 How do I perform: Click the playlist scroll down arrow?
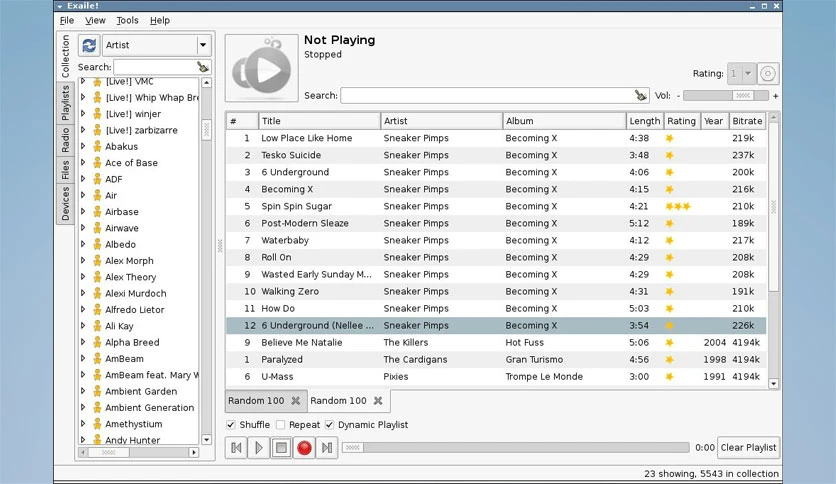click(774, 383)
